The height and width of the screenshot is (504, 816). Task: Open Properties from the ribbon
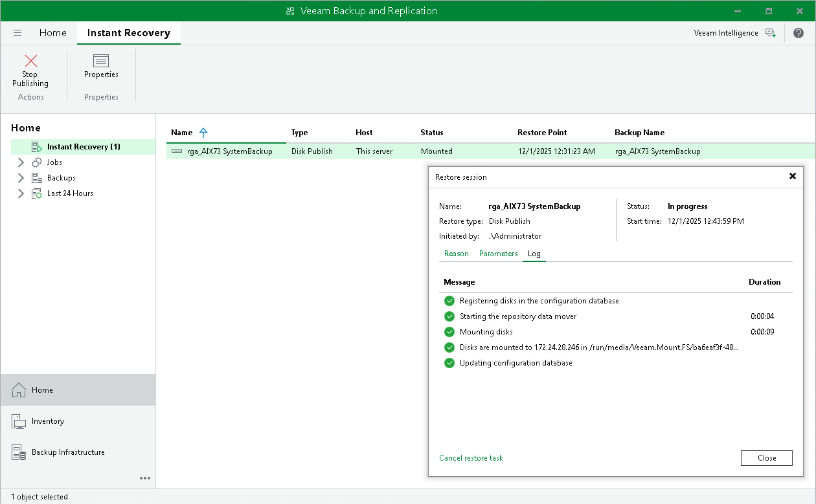tap(100, 61)
